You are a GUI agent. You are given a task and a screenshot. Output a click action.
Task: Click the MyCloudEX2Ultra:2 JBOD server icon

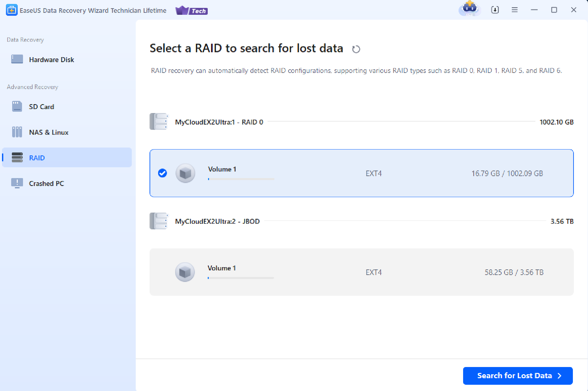tap(159, 221)
